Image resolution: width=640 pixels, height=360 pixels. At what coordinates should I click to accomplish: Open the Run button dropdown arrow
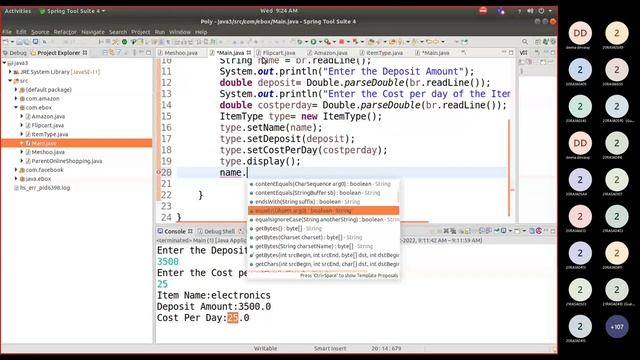coord(319,42)
